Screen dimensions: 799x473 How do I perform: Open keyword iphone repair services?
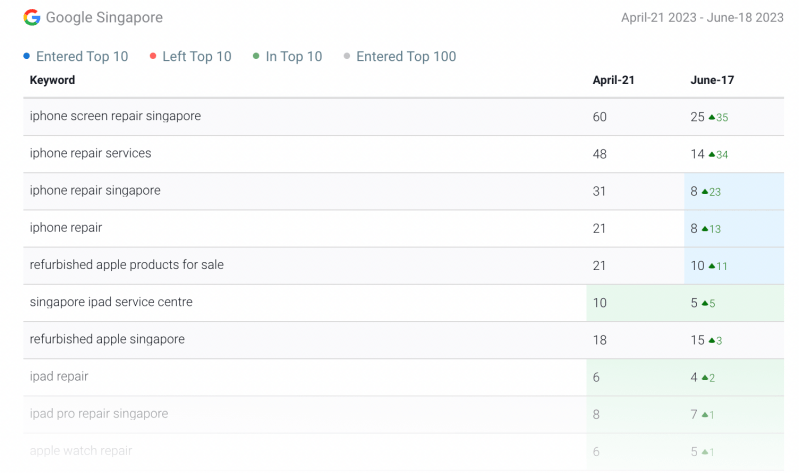90,153
